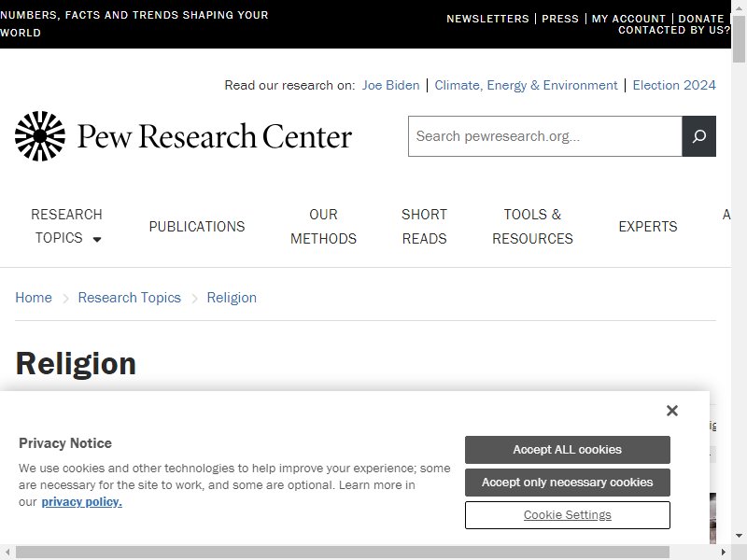Open My Account link

click(628, 19)
